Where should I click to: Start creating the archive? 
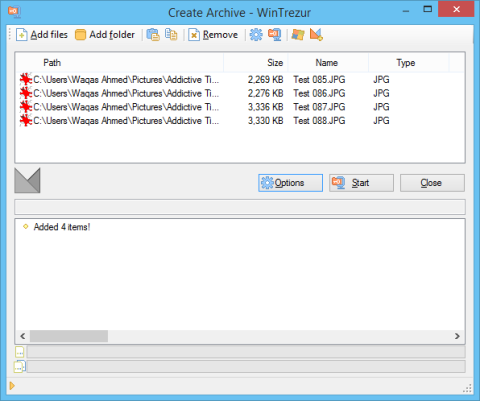pos(361,183)
